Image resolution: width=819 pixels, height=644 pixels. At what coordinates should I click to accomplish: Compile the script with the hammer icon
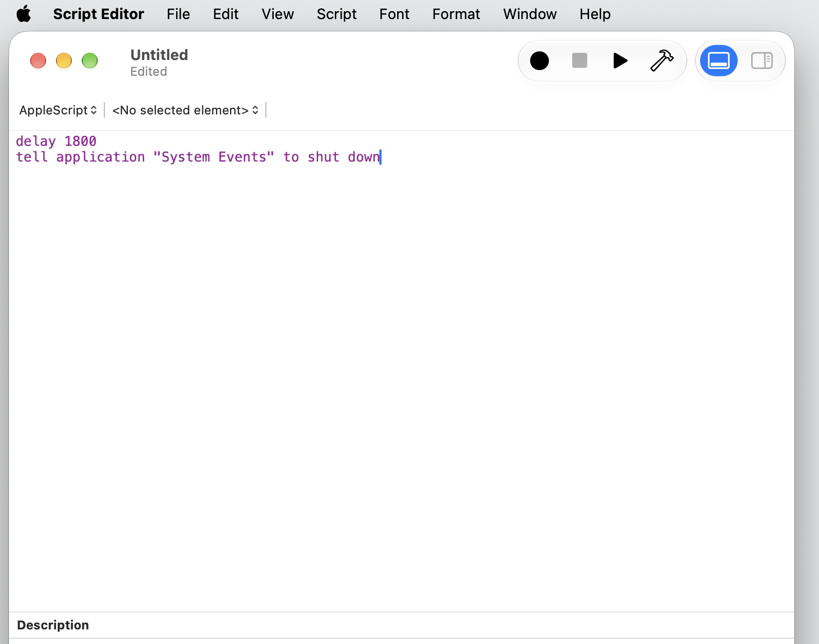[x=662, y=61]
